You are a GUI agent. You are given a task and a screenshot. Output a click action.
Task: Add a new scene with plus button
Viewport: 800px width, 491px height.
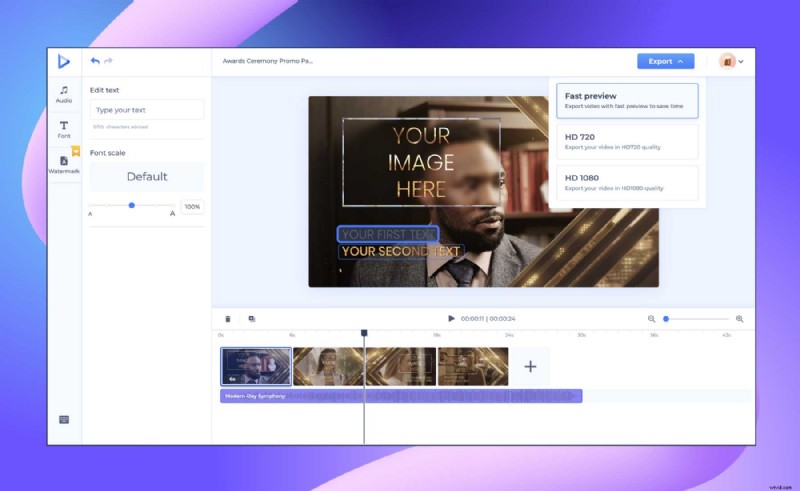pos(530,366)
